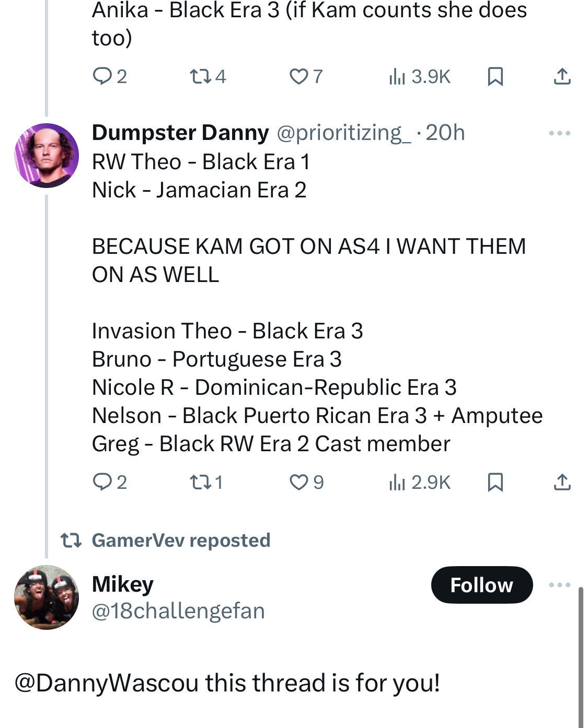View Dumpster Danny's profile picture

coord(47,156)
